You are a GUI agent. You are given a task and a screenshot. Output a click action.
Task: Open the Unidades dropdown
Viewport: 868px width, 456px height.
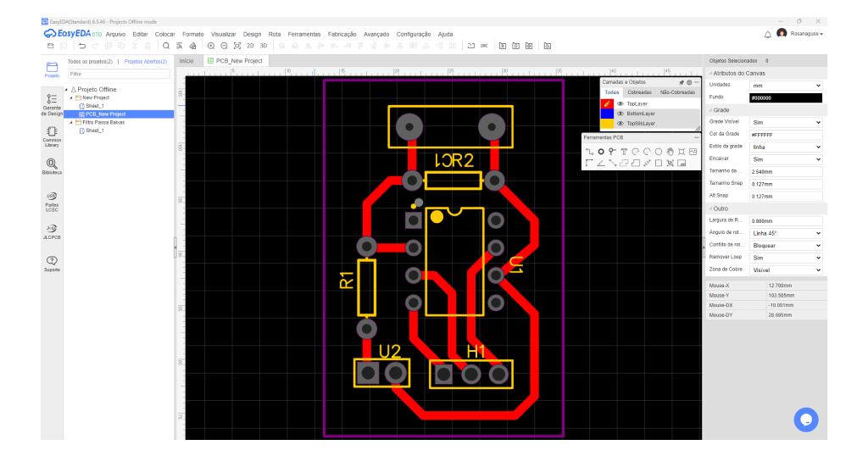pos(786,86)
